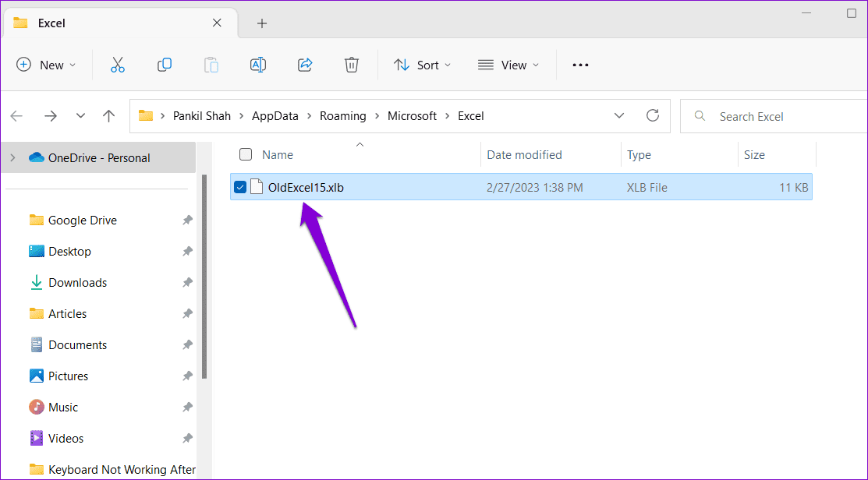The width and height of the screenshot is (868, 480).
Task: Go forward with the right arrow
Action: coord(51,116)
